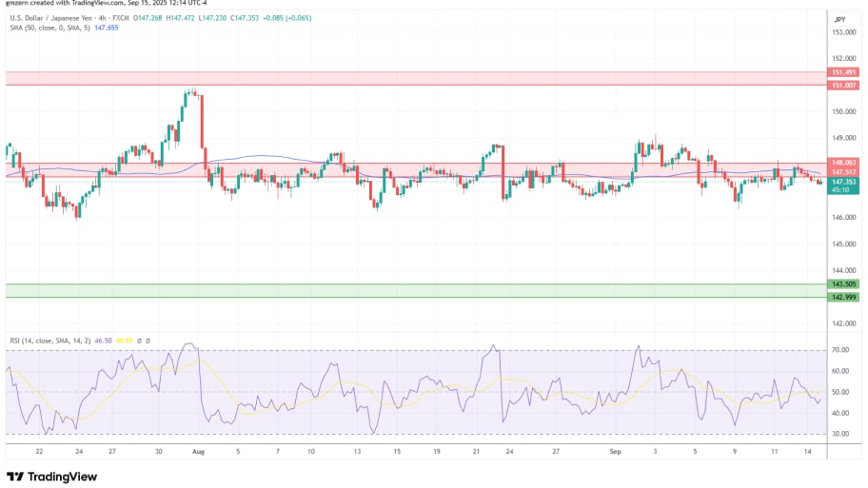This screenshot has width=868, height=488.
Task: Click the 30 date label on time axis
Action: click(158, 452)
